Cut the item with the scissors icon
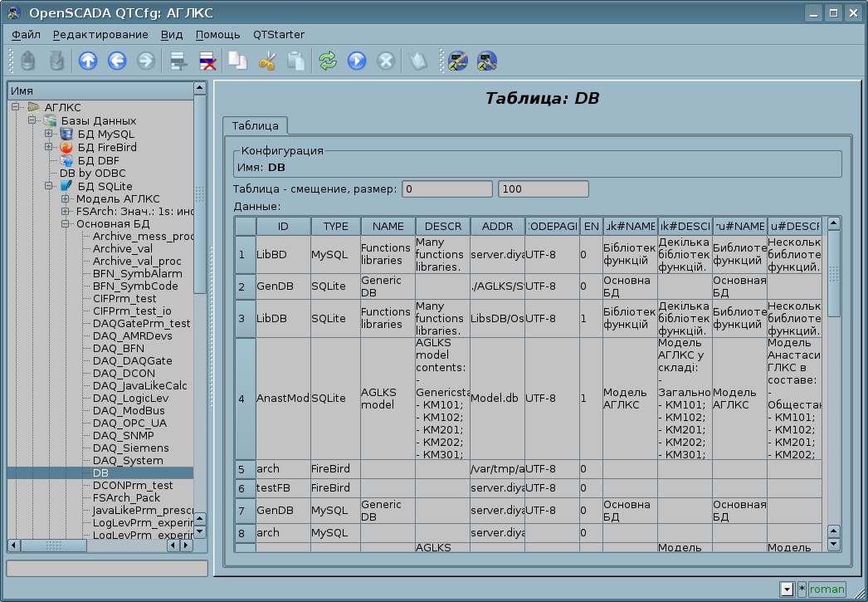868x602 pixels. pos(267,61)
